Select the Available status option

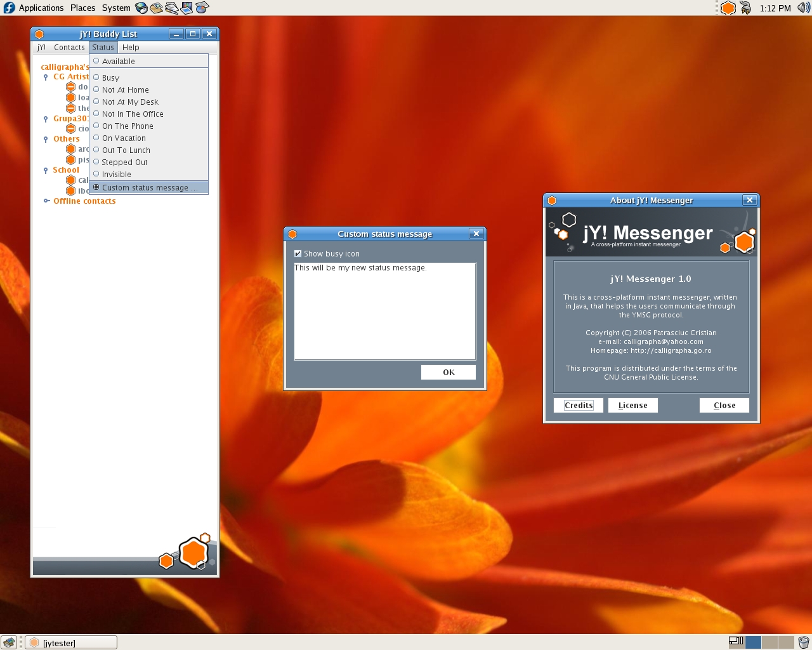(148, 61)
